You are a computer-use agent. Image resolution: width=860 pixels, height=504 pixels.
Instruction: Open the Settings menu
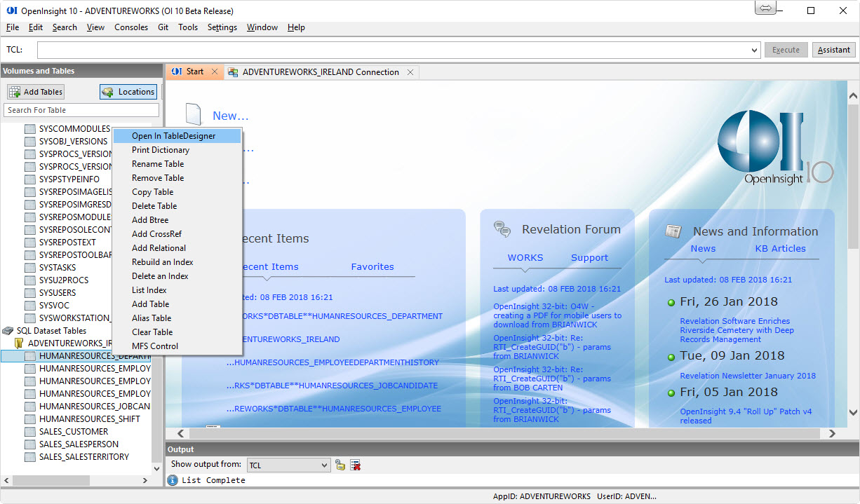point(222,27)
